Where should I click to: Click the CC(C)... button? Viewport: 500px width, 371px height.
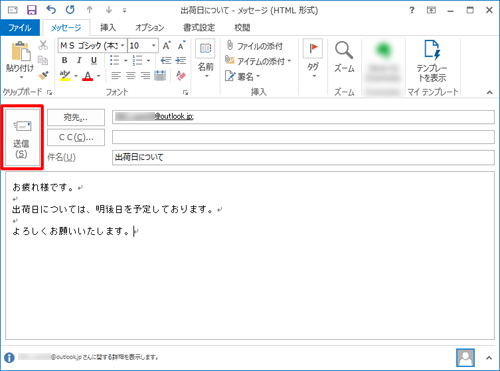tap(76, 137)
